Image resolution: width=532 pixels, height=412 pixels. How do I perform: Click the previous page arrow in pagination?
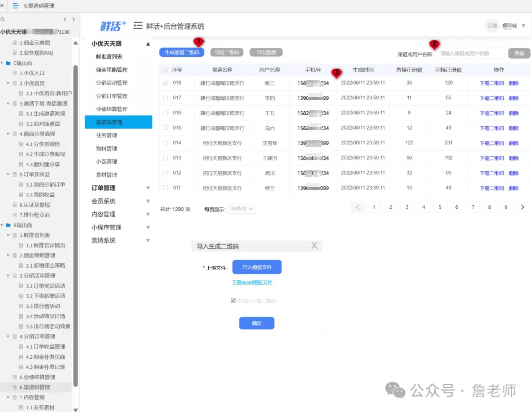tap(358, 207)
